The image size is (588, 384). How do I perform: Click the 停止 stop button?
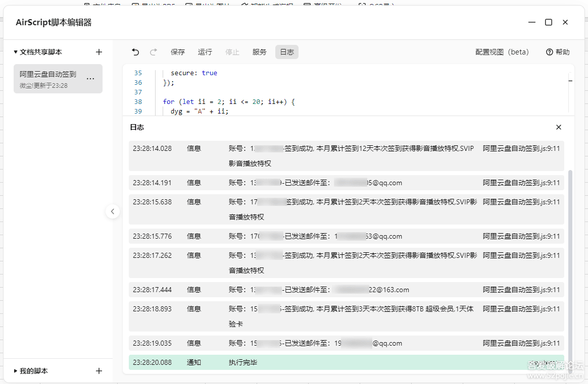click(232, 52)
